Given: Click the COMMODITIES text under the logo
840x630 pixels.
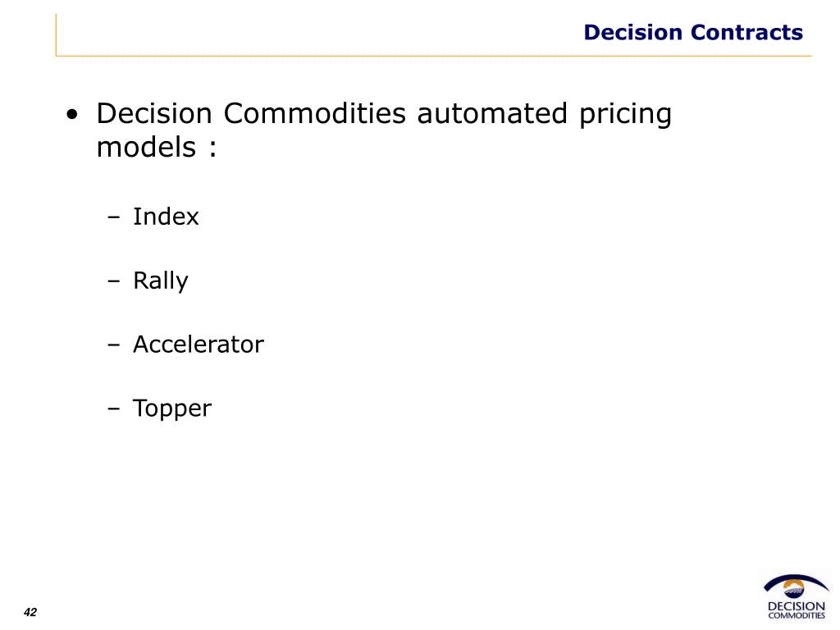Looking at the screenshot, I should pyautogui.click(x=796, y=615).
